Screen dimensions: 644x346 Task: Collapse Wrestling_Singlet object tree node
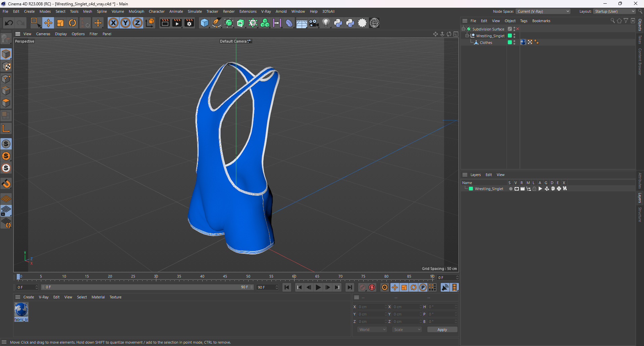click(x=467, y=36)
